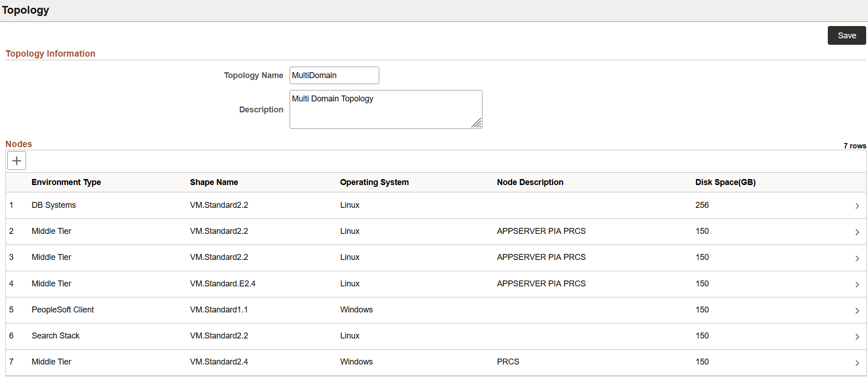Screen dimensions: 868x391
Task: Select the DB Systems node row
Action: pos(436,206)
